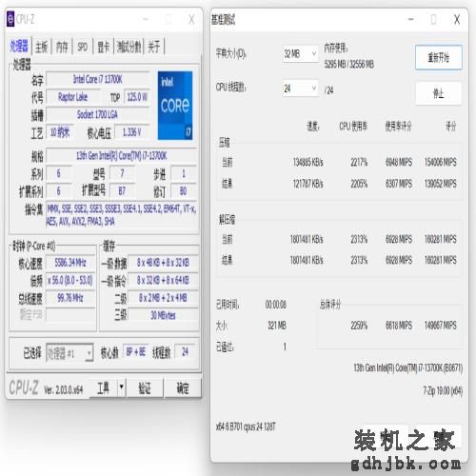This screenshot has width=476, height=476.
Task: Click the name field Intel Core i7 13700K
Action: [x=98, y=79]
